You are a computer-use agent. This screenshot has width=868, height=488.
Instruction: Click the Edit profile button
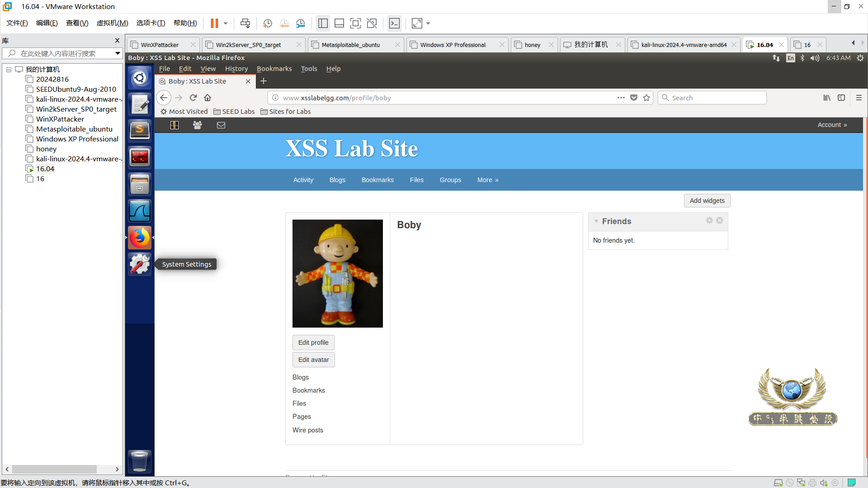pyautogui.click(x=313, y=343)
